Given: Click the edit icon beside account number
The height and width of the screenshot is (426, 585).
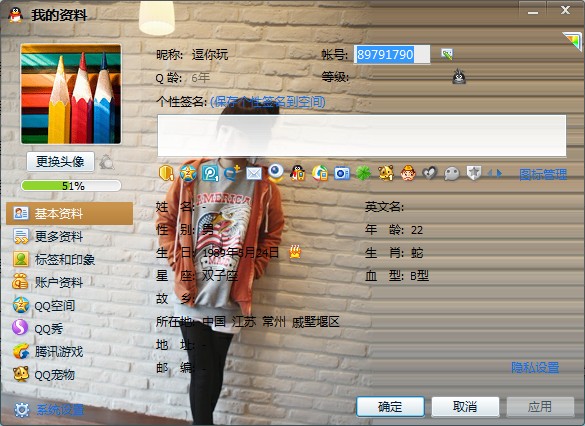Looking at the screenshot, I should pyautogui.click(x=447, y=54).
